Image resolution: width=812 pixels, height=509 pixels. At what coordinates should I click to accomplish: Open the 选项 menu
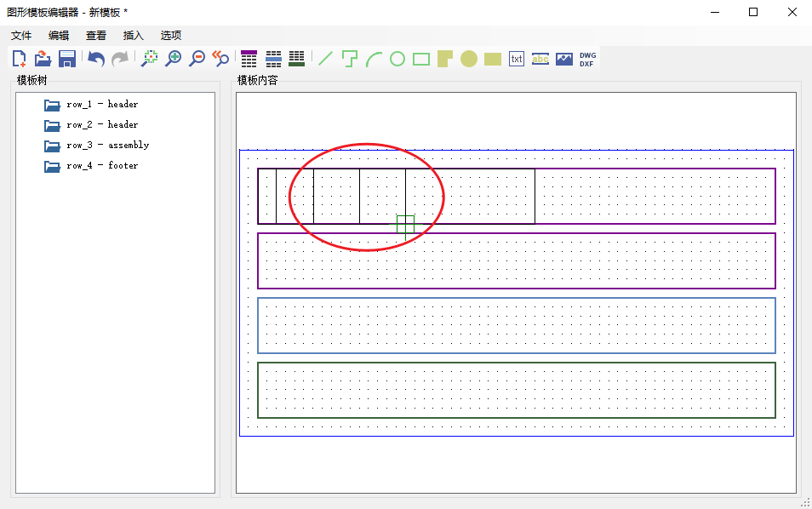170,35
